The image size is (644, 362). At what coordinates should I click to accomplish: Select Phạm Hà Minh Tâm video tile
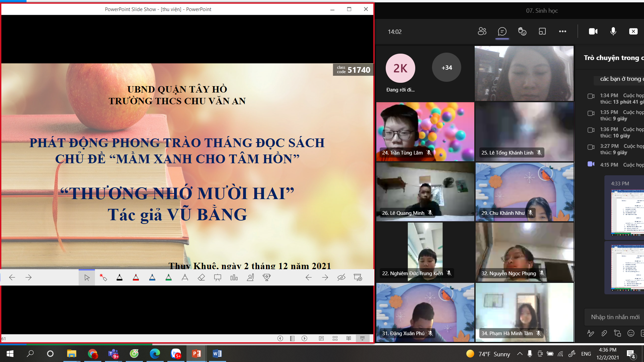pyautogui.click(x=524, y=312)
